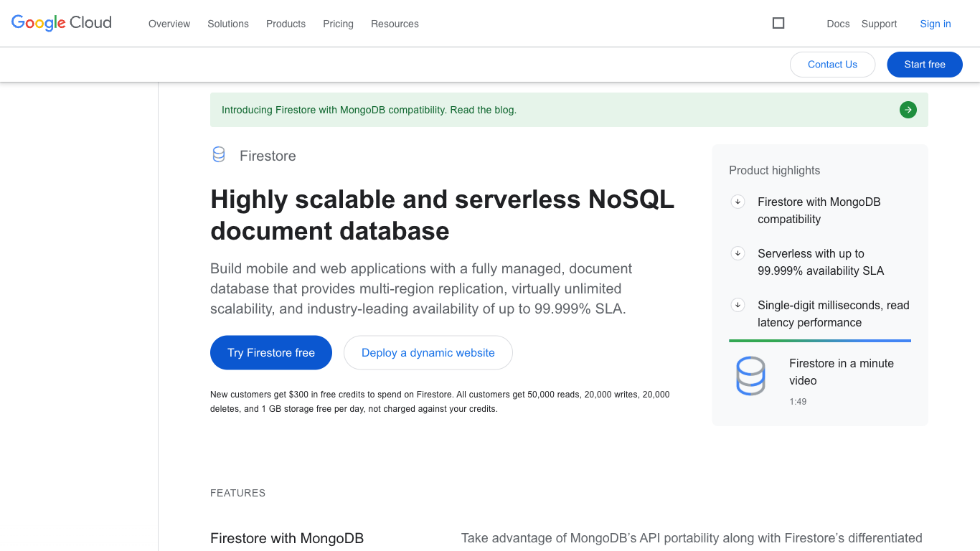Viewport: 980px width, 551px height.
Task: Click Sign in
Action: click(936, 24)
